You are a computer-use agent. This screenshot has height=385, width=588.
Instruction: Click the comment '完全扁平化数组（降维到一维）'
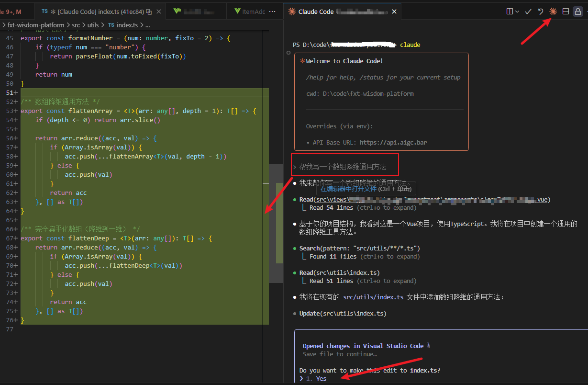click(80, 229)
